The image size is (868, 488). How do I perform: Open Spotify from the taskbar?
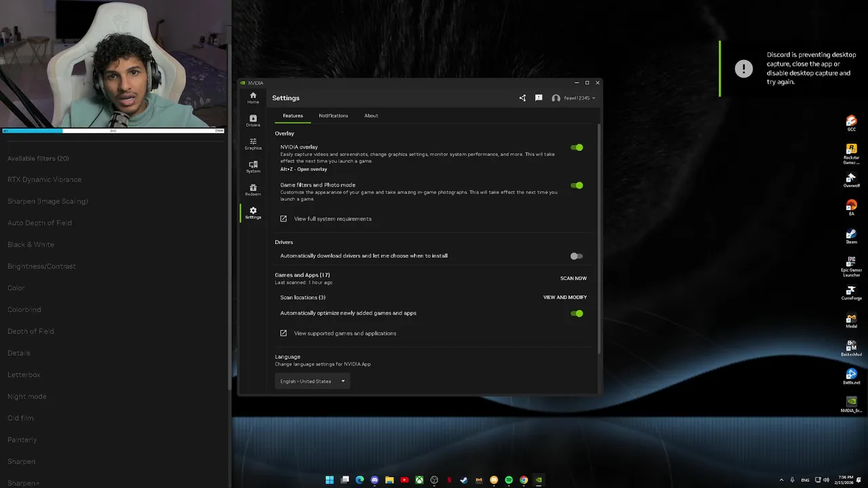509,480
